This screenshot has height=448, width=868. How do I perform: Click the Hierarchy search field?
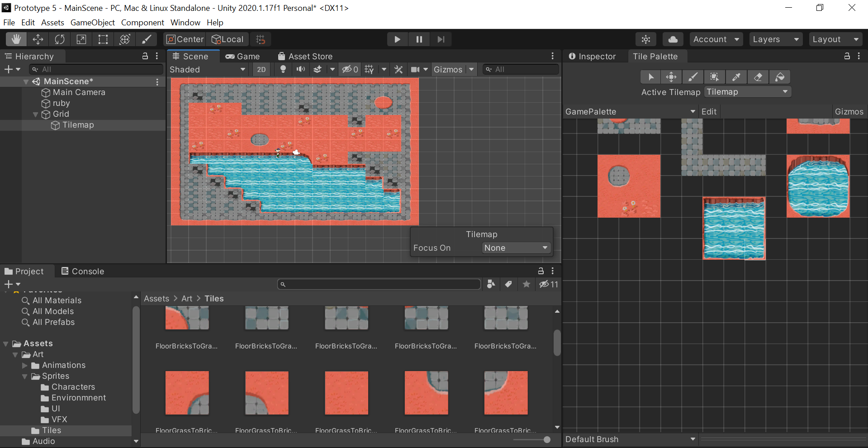point(96,69)
